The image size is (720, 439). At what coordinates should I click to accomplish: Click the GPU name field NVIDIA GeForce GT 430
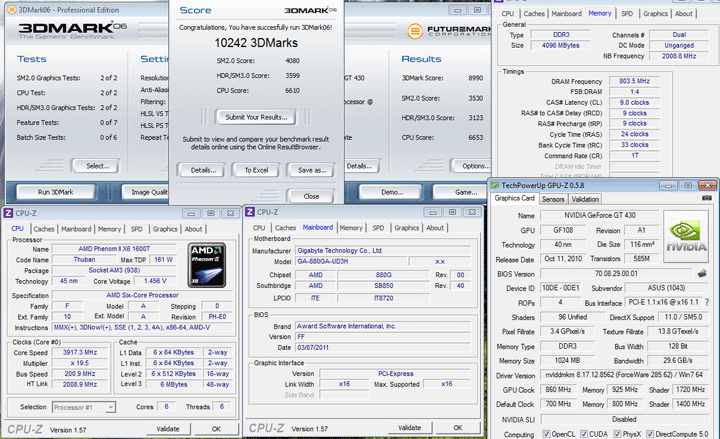600,215
